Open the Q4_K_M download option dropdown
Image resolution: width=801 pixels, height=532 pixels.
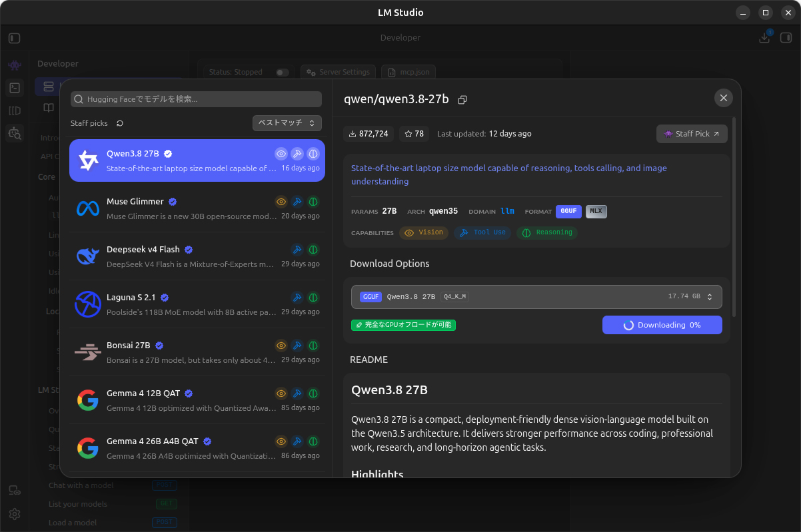pos(536,297)
